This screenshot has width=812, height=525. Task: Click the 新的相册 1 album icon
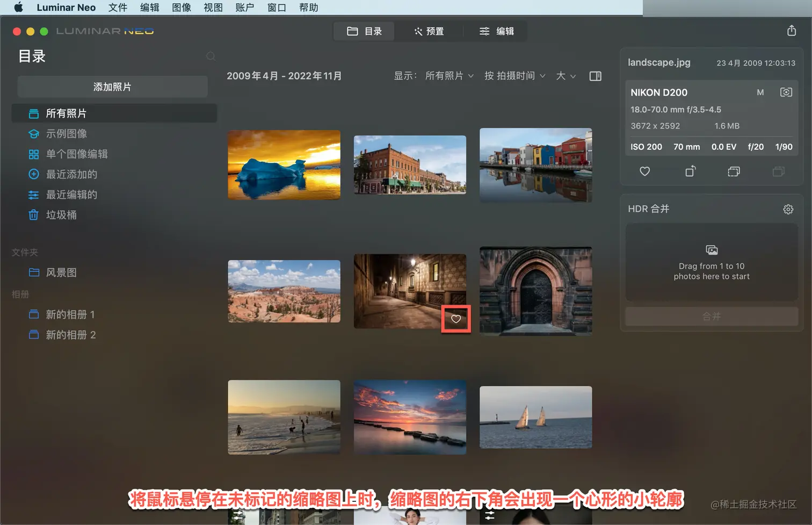34,314
